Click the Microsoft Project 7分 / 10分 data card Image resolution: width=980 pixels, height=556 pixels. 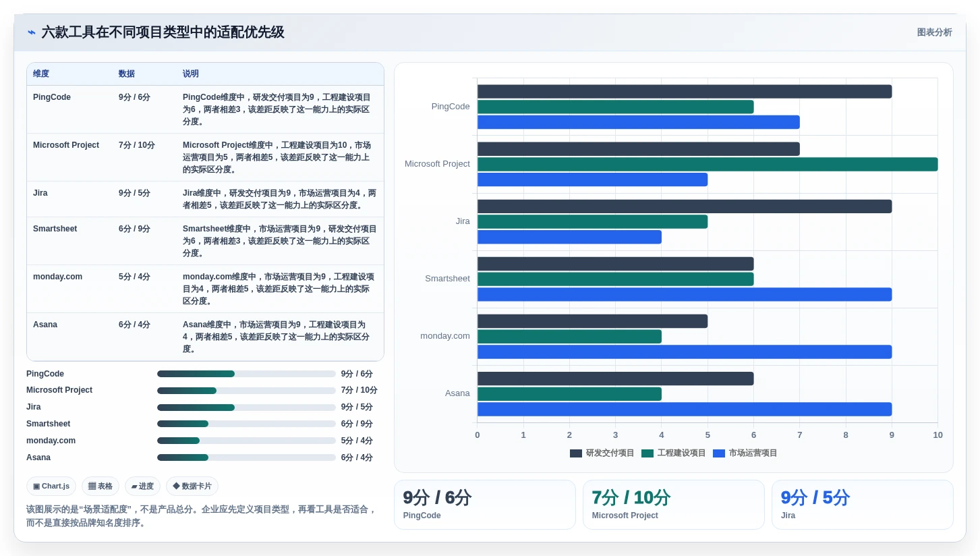coord(674,505)
